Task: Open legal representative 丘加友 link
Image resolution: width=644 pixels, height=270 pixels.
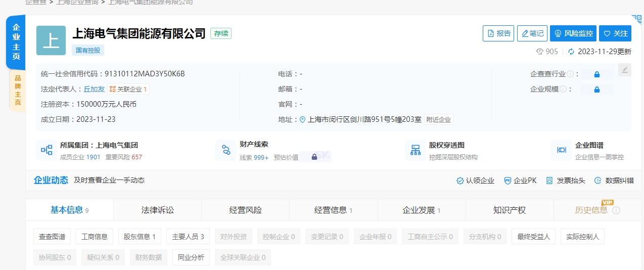Action: click(x=94, y=89)
